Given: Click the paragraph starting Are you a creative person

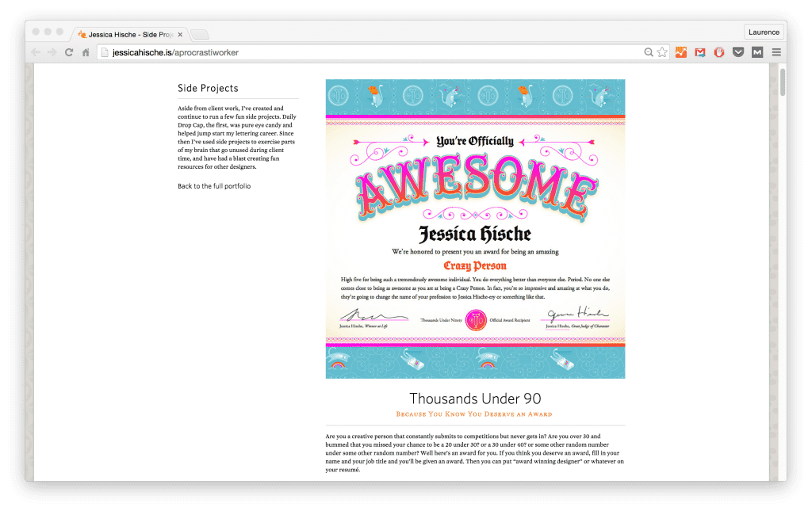Looking at the screenshot, I should [x=475, y=453].
